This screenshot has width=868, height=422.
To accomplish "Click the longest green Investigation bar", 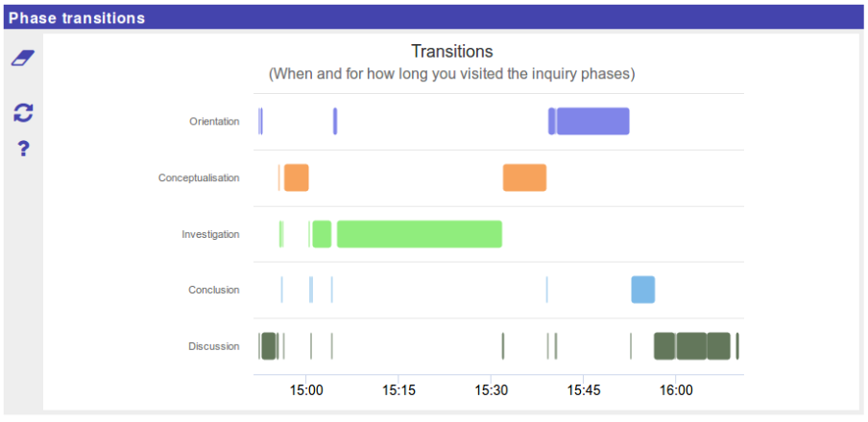I will (419, 234).
